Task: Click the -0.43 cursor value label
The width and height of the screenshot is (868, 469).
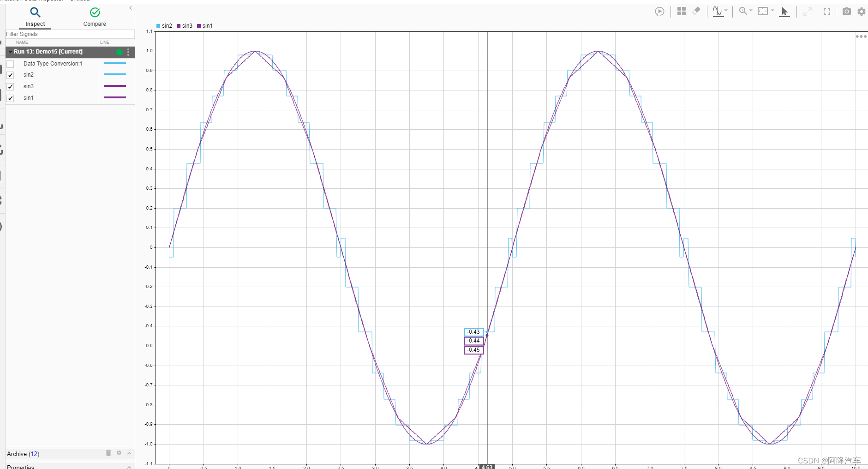Action: (x=473, y=332)
